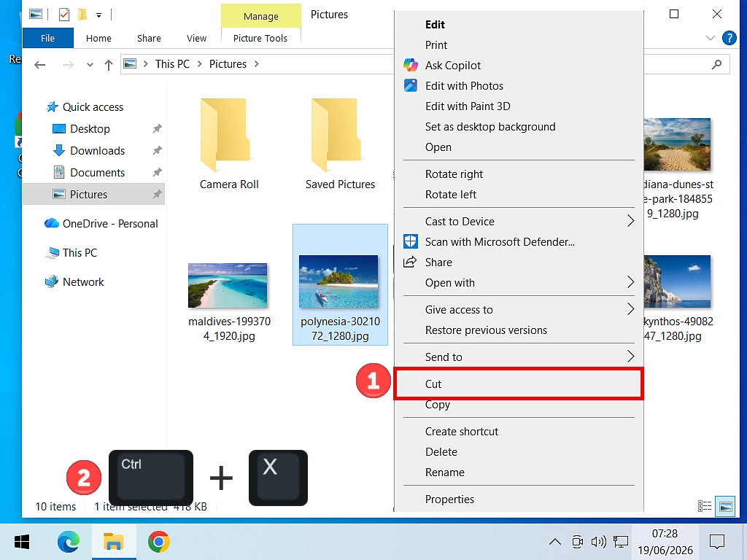Image resolution: width=747 pixels, height=560 pixels.
Task: Choose Rotate left in context menu
Action: click(519, 194)
